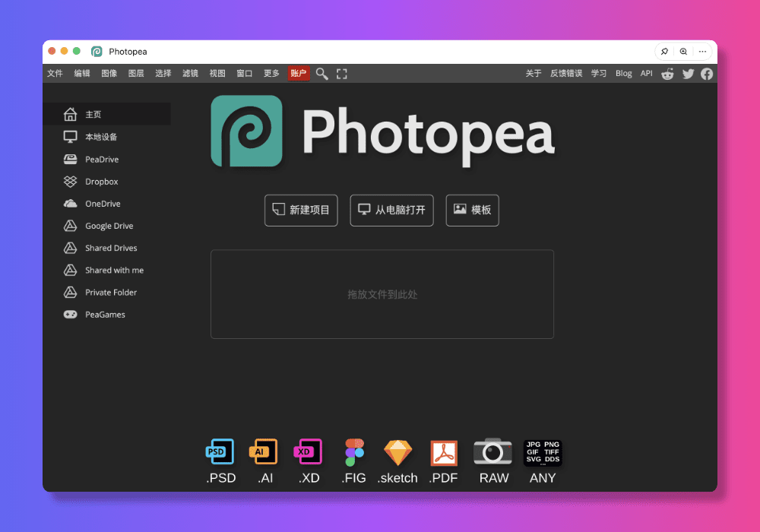
Task: Open the API link
Action: click(646, 73)
